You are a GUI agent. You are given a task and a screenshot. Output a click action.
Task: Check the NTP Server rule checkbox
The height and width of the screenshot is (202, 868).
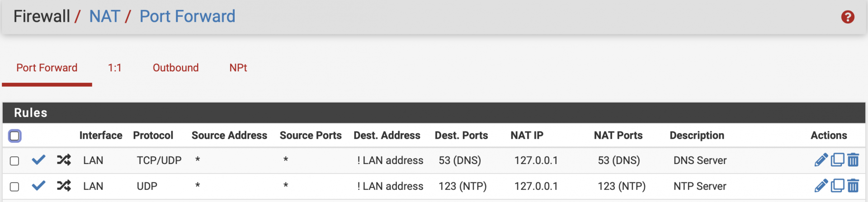tap(14, 187)
